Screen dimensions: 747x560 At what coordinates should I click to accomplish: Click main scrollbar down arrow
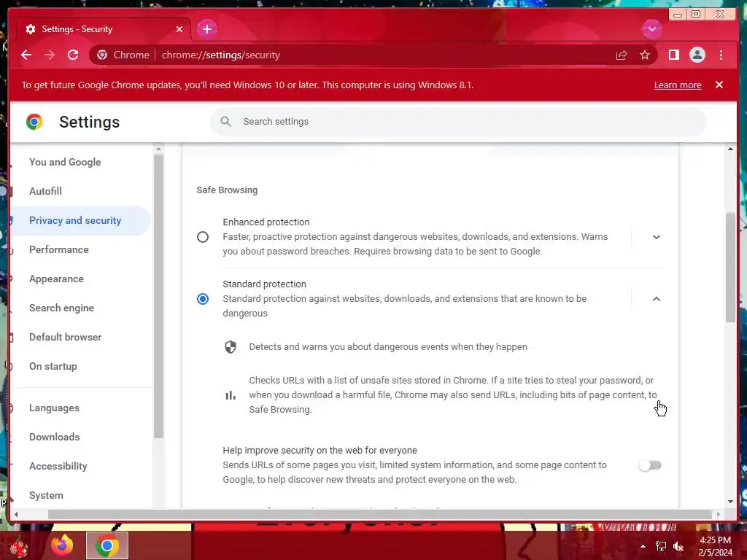pos(730,502)
